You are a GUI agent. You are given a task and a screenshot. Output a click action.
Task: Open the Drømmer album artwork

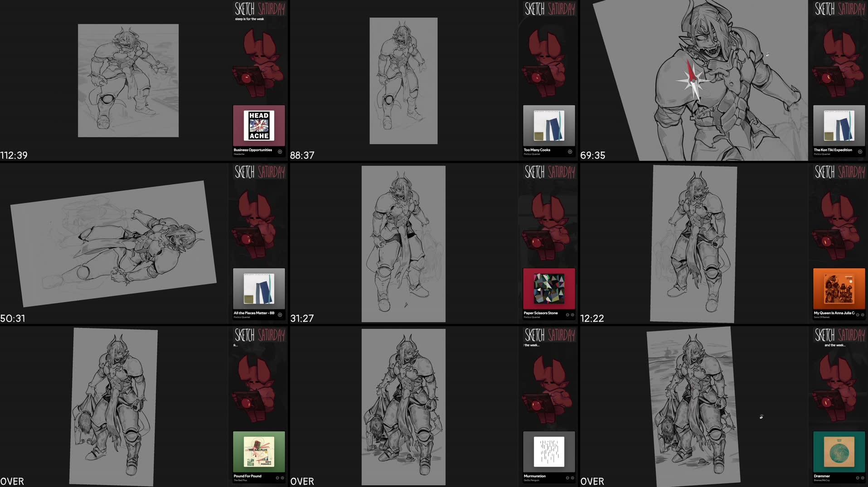click(839, 452)
